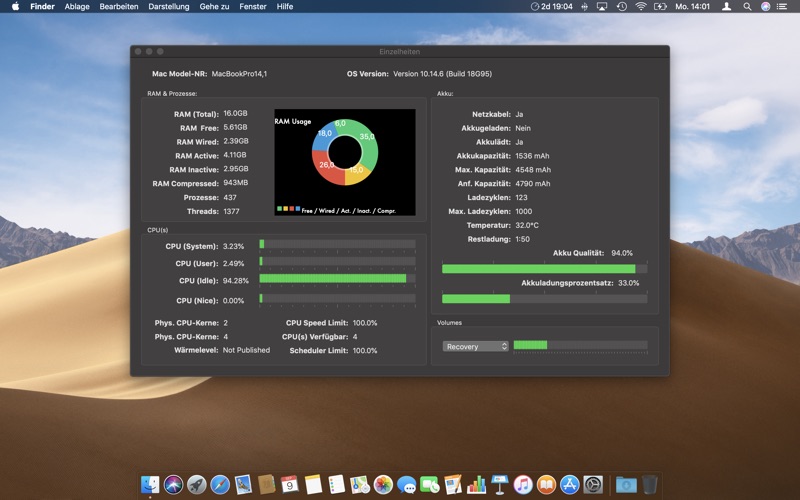The image size is (800, 500).
Task: Open Reminders app in dock
Action: (337, 485)
